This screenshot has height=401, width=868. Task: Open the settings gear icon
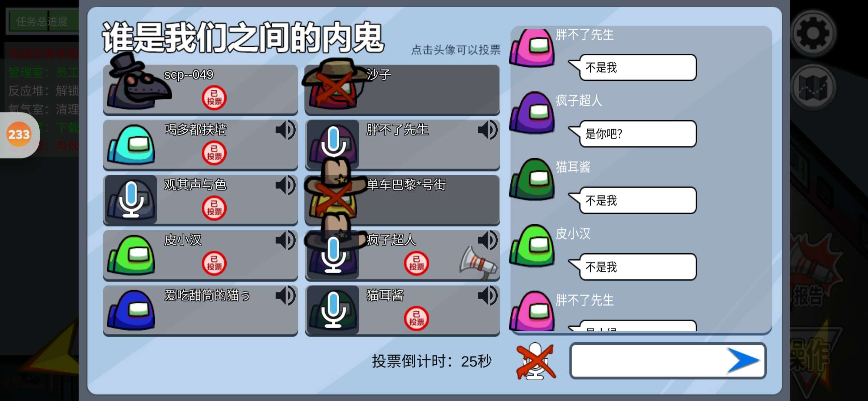coord(813,33)
